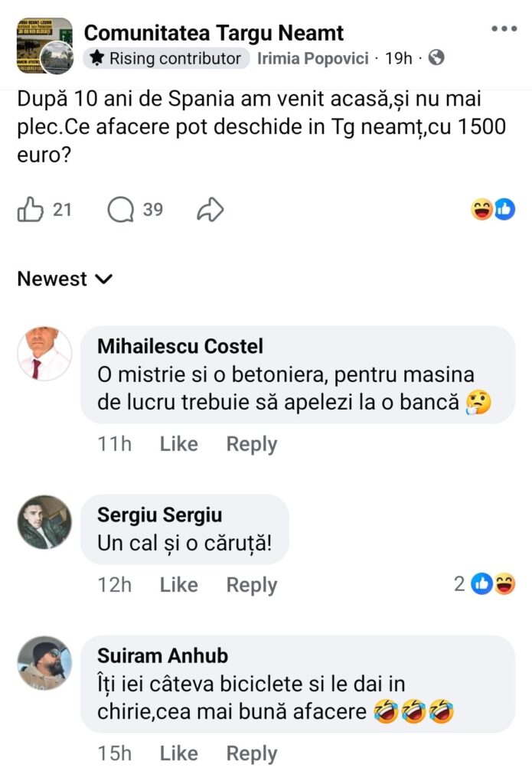Like Suiram Anhub's comment

point(178,753)
